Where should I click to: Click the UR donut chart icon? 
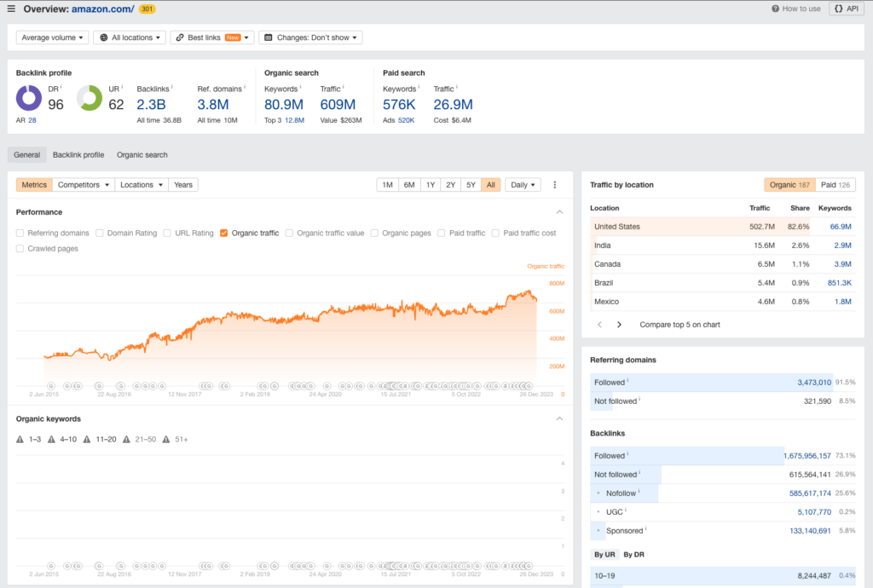click(x=90, y=98)
